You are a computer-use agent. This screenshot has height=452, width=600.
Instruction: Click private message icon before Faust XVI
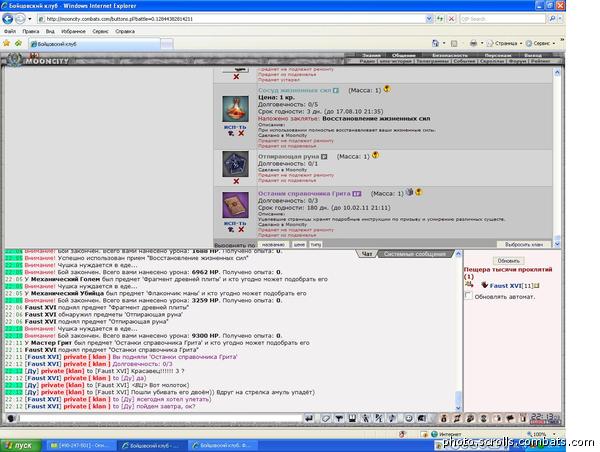pos(469,284)
